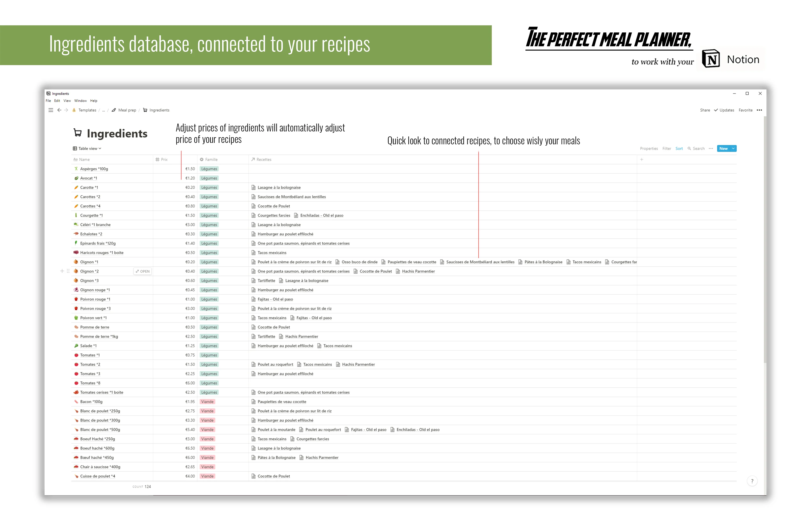Click the Share button

click(705, 110)
